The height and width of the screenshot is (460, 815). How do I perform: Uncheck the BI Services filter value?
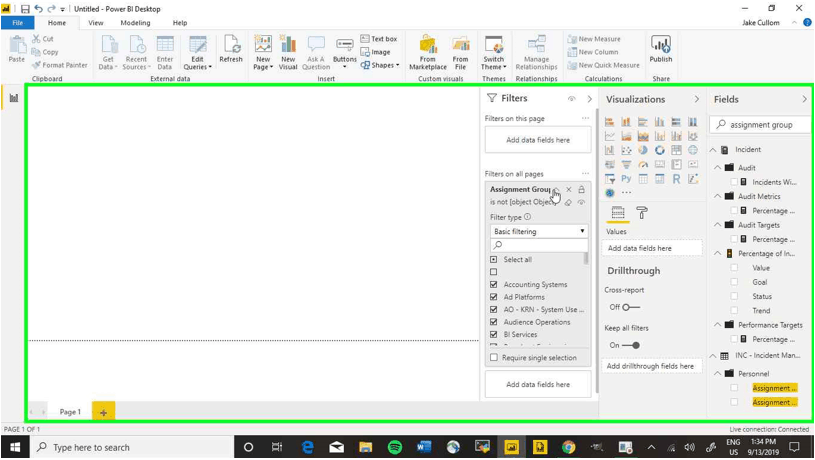tap(494, 334)
